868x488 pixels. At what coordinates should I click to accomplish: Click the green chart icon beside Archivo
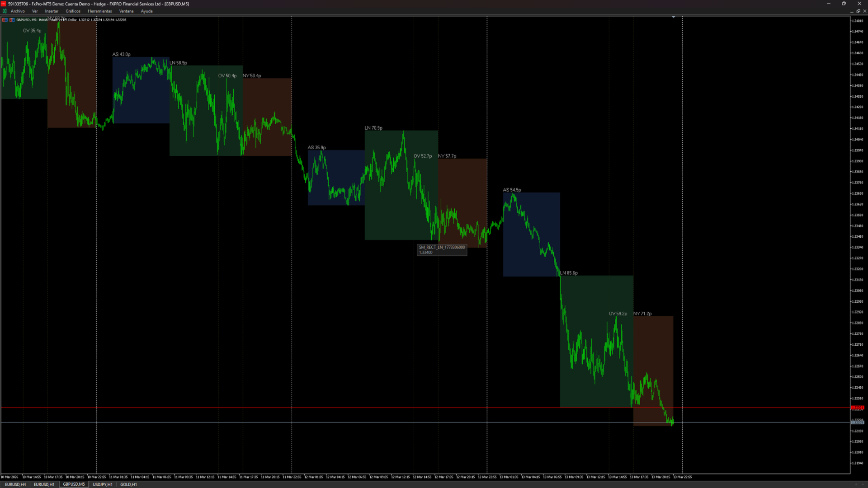[5, 11]
